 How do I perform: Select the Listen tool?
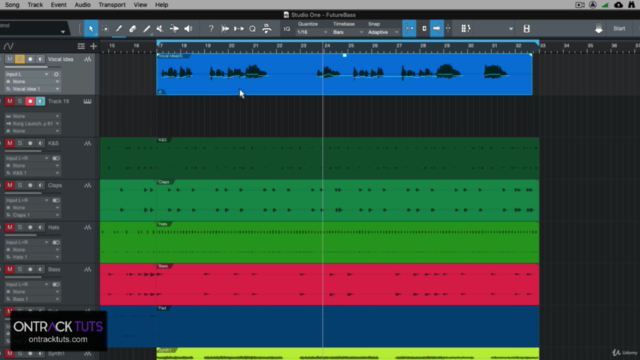(x=188, y=29)
